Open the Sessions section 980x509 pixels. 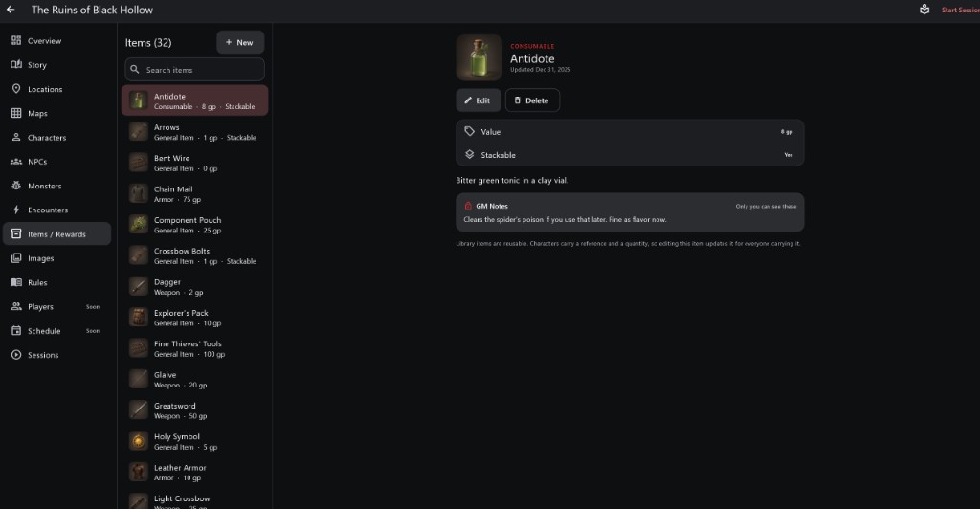coord(56,355)
